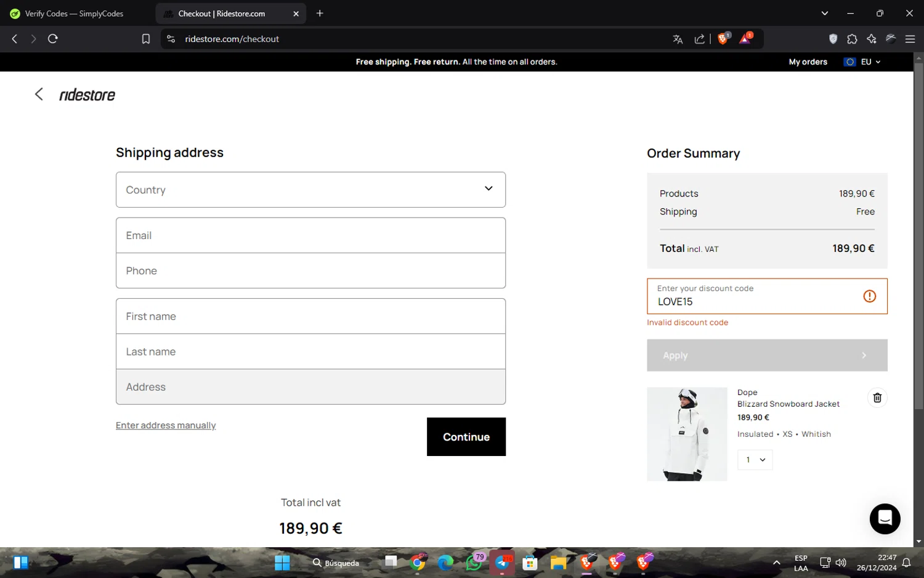
Task: Switch to the Verify Codes SimplyCodes tab
Action: (x=74, y=14)
